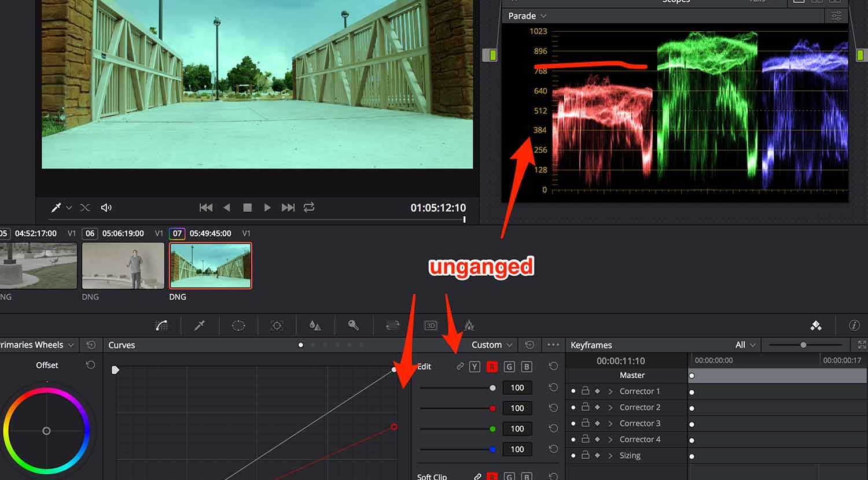Toggle the Edit curve gang link
Image resolution: width=868 pixels, height=480 pixels.
tap(460, 366)
